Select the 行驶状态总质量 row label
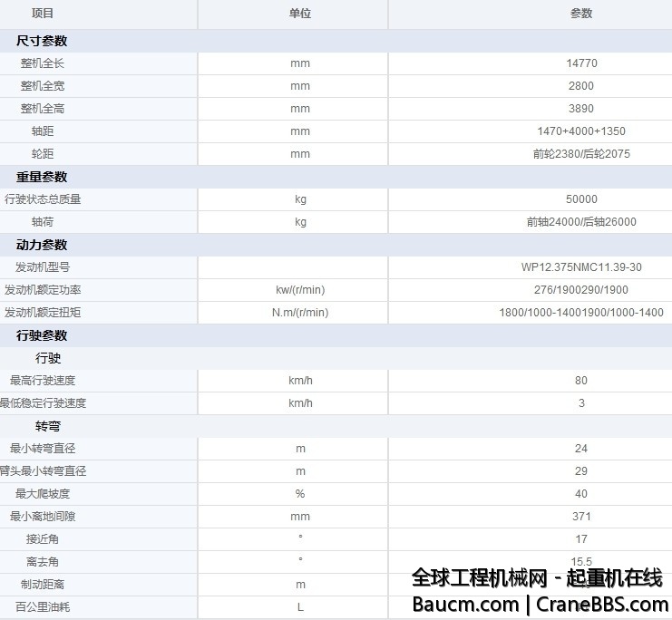Screen dimensions: 672x620 click(x=43, y=199)
